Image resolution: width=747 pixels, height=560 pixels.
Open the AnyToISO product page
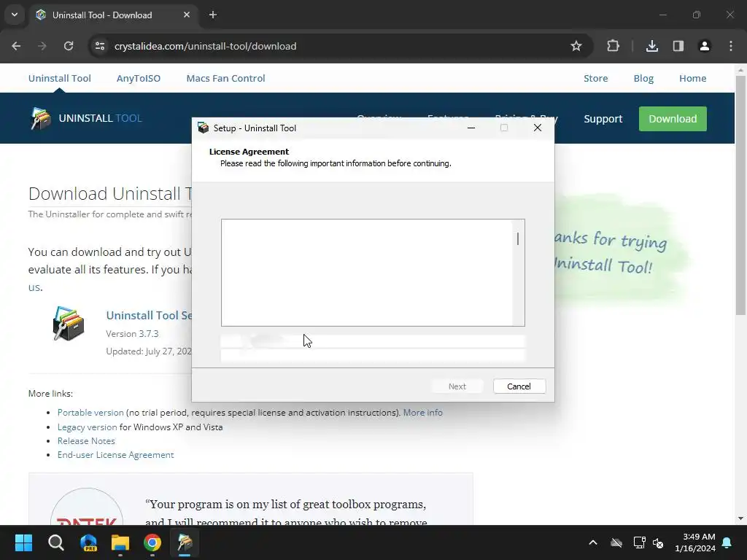click(x=139, y=78)
